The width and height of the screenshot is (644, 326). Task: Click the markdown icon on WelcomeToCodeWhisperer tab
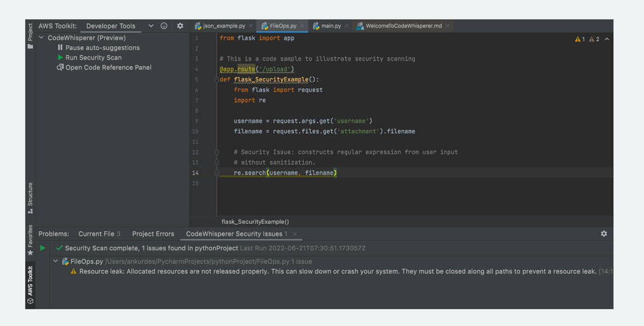360,26
